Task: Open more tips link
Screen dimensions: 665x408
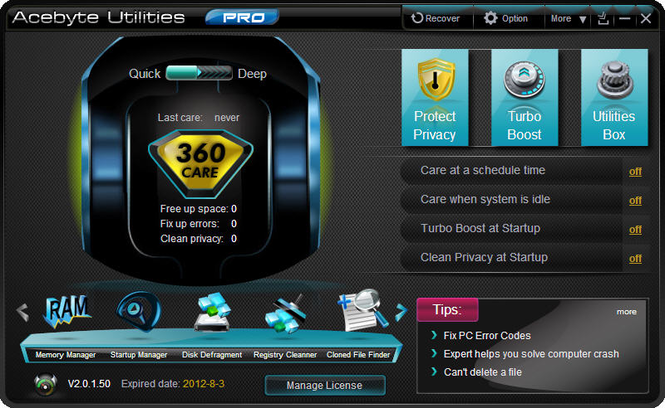Action: coord(626,312)
